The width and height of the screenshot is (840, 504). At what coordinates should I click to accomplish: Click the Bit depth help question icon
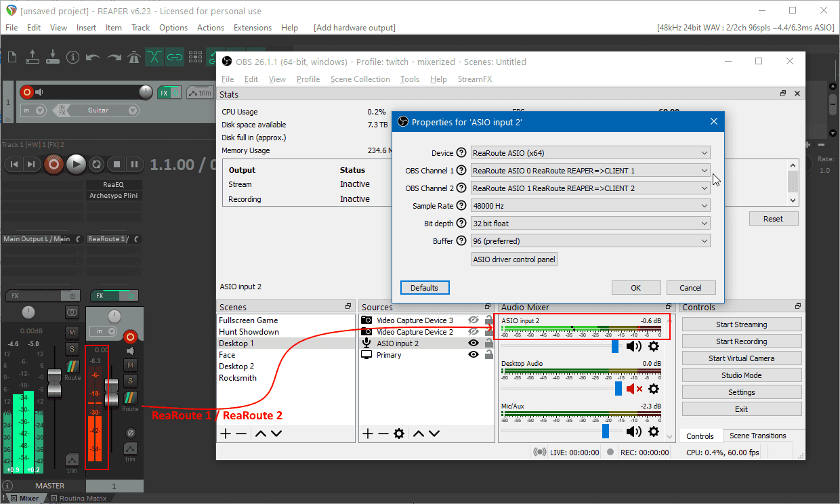pyautogui.click(x=462, y=224)
